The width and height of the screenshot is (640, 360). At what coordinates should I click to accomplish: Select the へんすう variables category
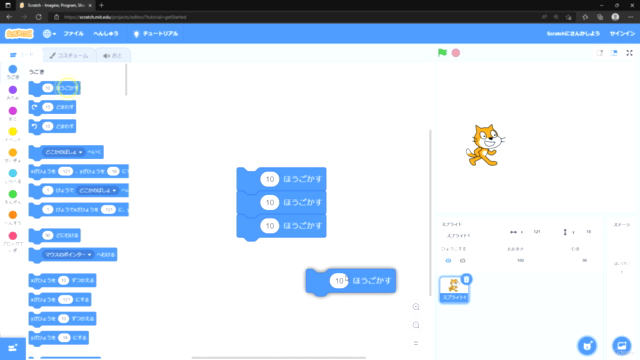point(13,218)
